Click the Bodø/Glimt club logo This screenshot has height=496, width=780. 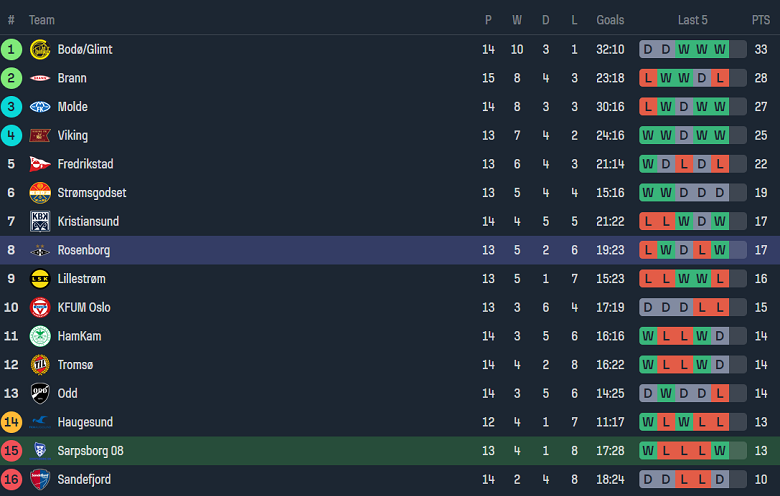(x=40, y=49)
